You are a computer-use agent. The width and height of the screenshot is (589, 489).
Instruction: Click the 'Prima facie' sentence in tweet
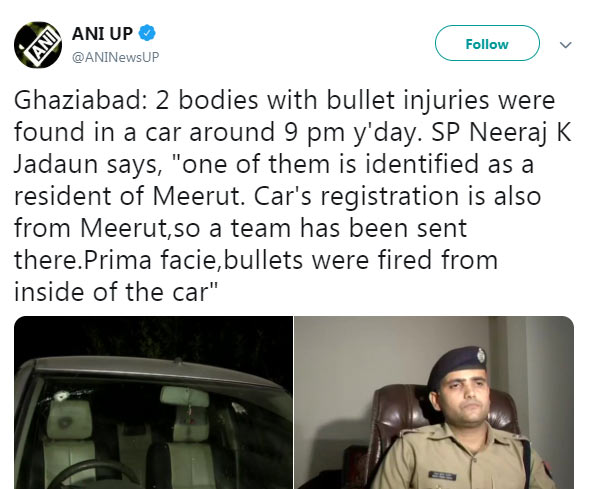(256, 260)
